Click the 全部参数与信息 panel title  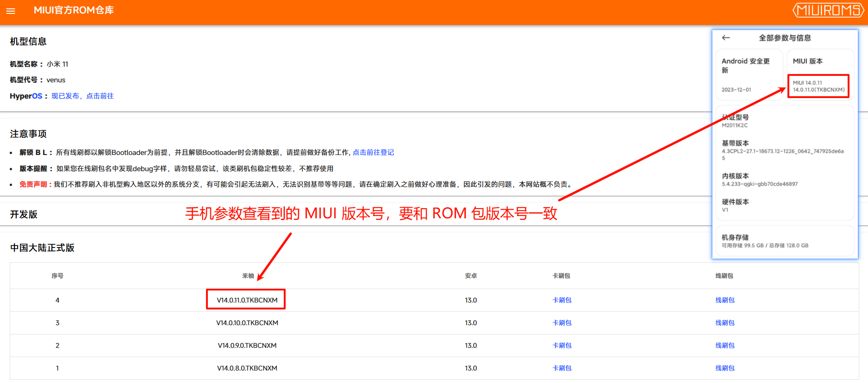pyautogui.click(x=785, y=38)
